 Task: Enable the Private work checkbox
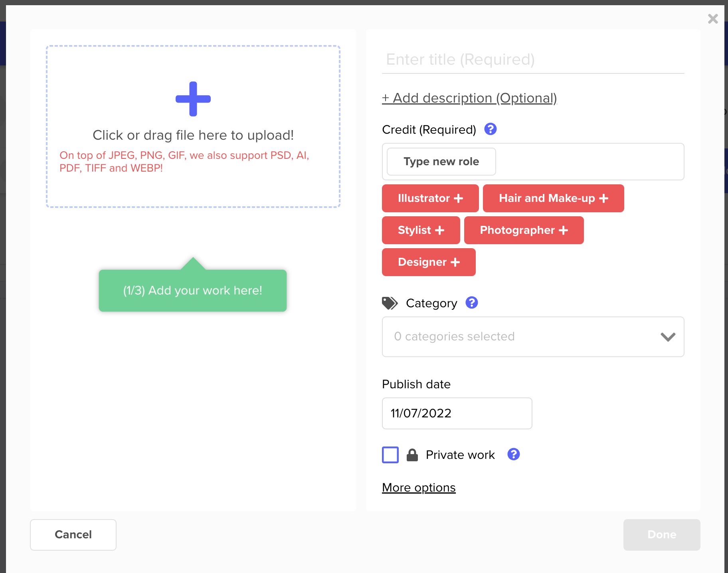click(x=390, y=455)
